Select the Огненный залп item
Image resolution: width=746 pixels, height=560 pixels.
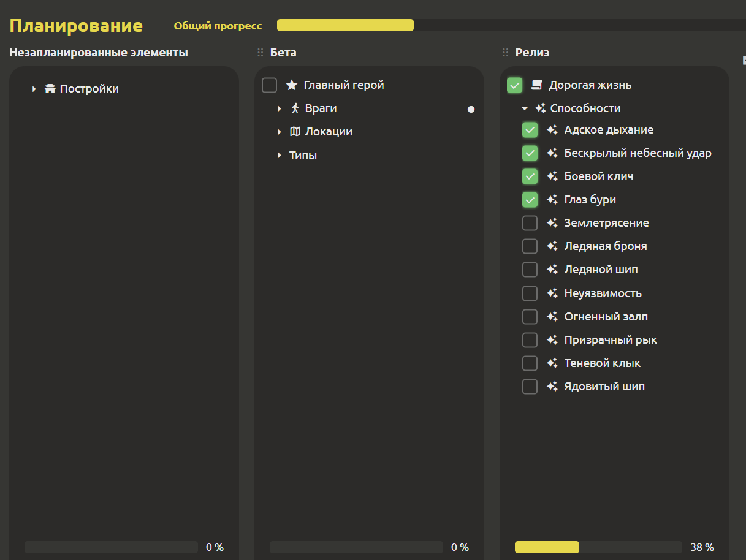coord(606,317)
